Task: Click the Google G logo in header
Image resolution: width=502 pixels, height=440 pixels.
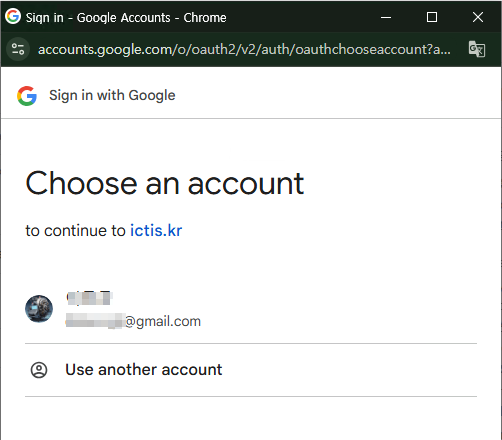Action: [x=27, y=96]
